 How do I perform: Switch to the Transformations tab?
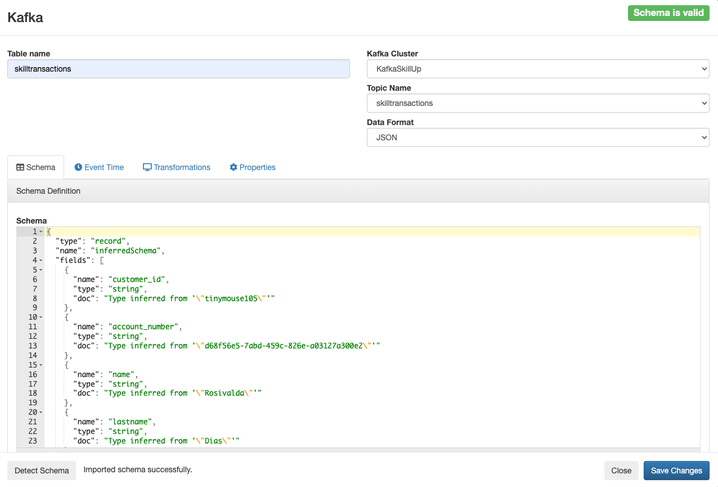coord(176,168)
